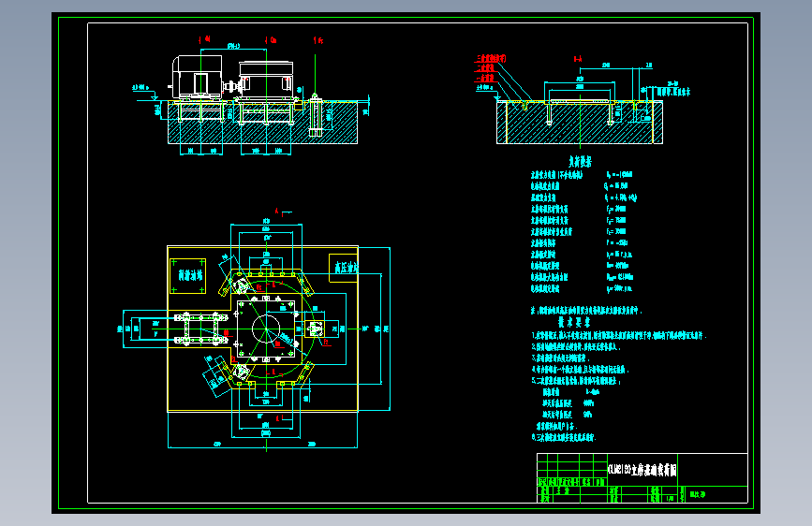Select the hatched foundation in the A-A section
The height and width of the screenshot is (526, 812).
580,123
